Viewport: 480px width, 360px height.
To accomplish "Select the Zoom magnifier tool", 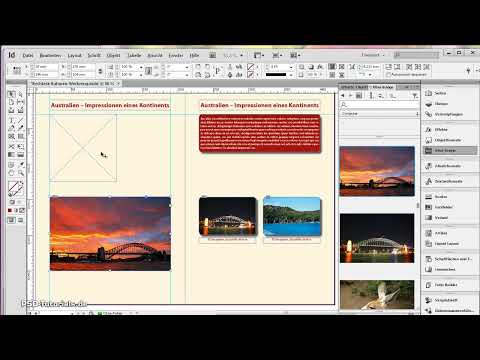I will click(x=20, y=173).
